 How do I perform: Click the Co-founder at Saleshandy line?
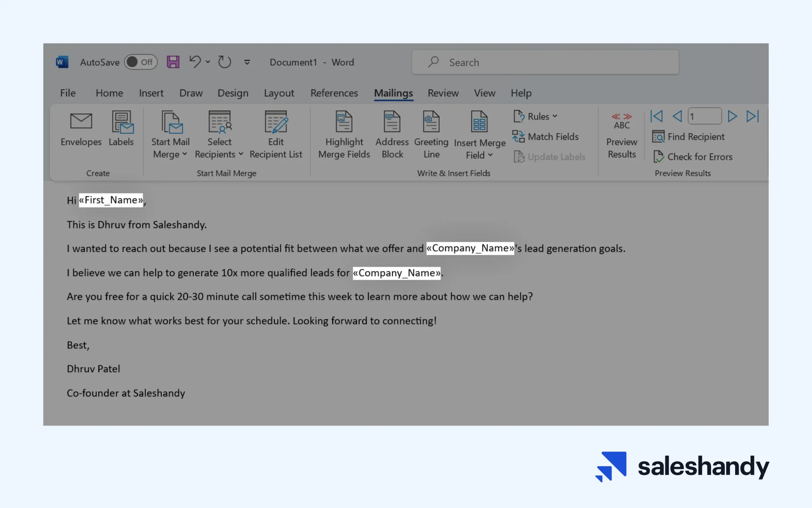[126, 393]
